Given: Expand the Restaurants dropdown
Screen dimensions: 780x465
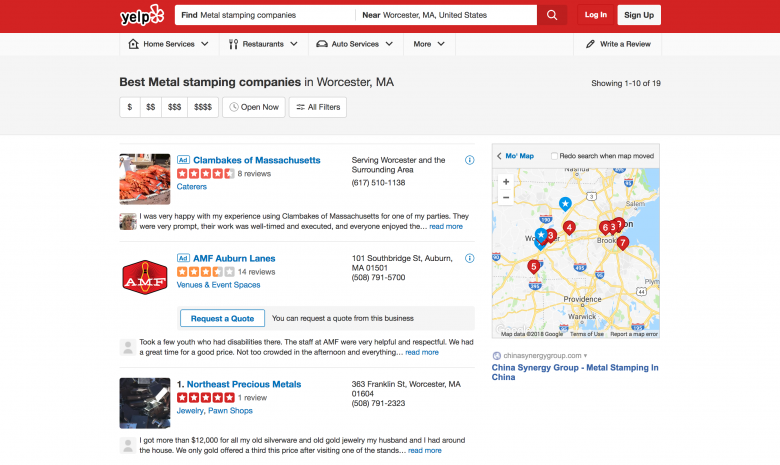Looking at the screenshot, I should tap(294, 44).
